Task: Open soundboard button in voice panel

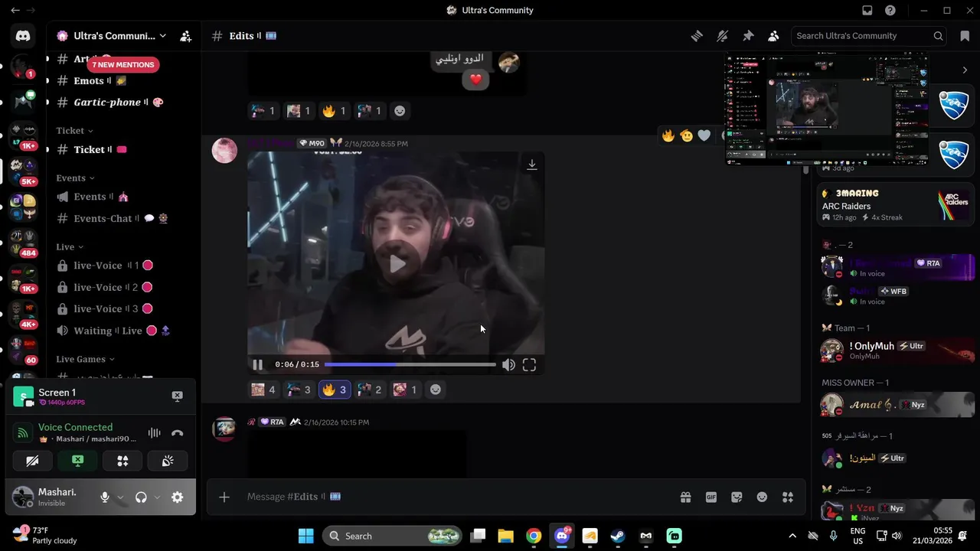Action: pyautogui.click(x=168, y=461)
